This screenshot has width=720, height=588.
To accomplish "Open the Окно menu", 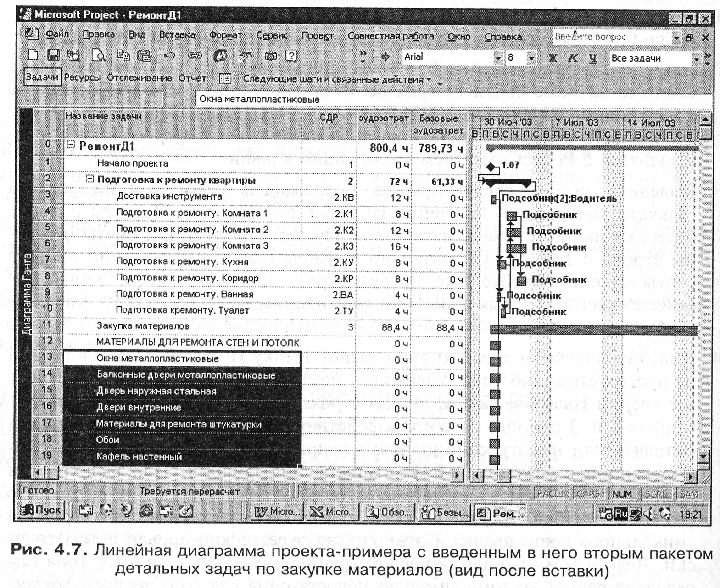I will click(459, 37).
